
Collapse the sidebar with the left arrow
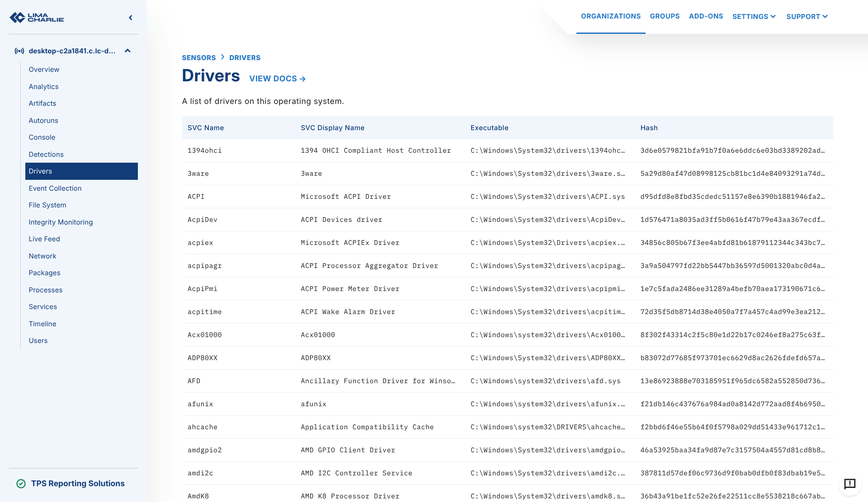coord(131,18)
